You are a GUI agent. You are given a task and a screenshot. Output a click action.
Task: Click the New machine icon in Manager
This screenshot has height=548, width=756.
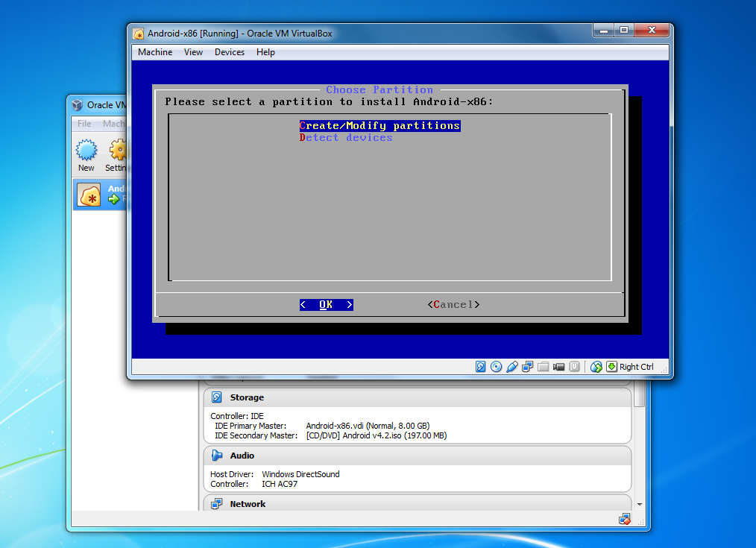tap(86, 150)
